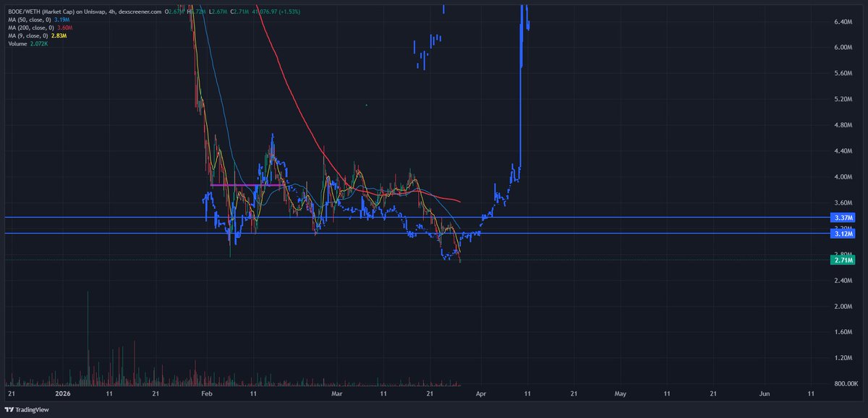This screenshot has height=418, width=868.
Task: Click the Apr label on the time axis
Action: coord(481,394)
